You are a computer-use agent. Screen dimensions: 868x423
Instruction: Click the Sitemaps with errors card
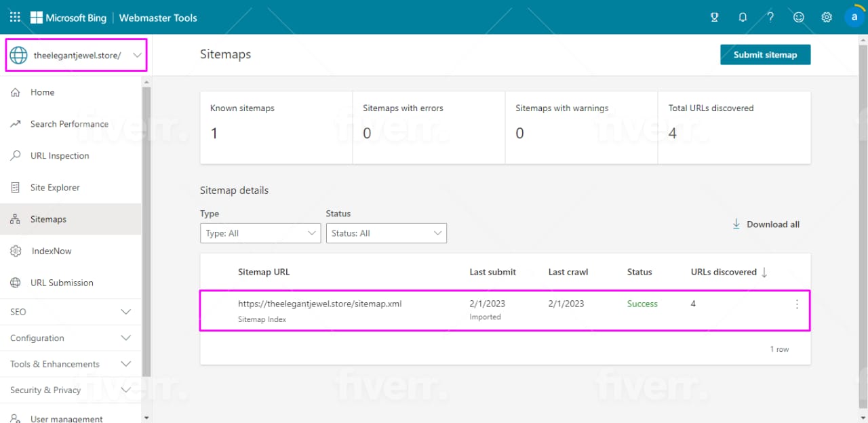tap(429, 127)
